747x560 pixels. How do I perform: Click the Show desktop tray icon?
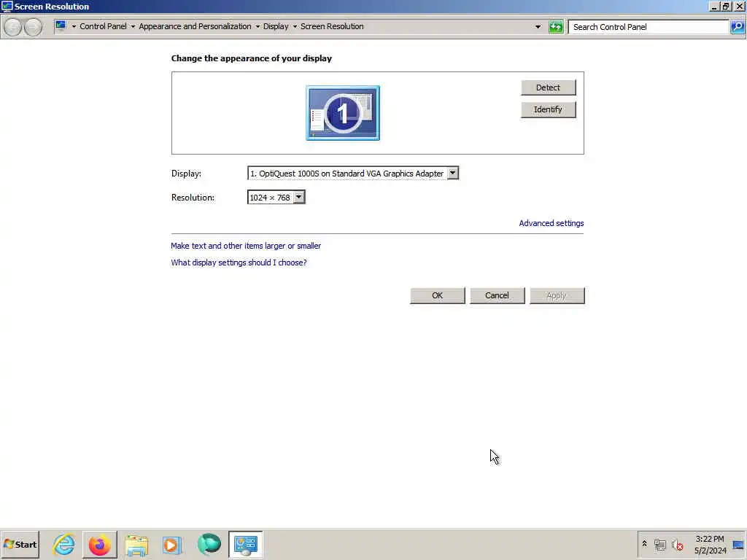(x=738, y=545)
